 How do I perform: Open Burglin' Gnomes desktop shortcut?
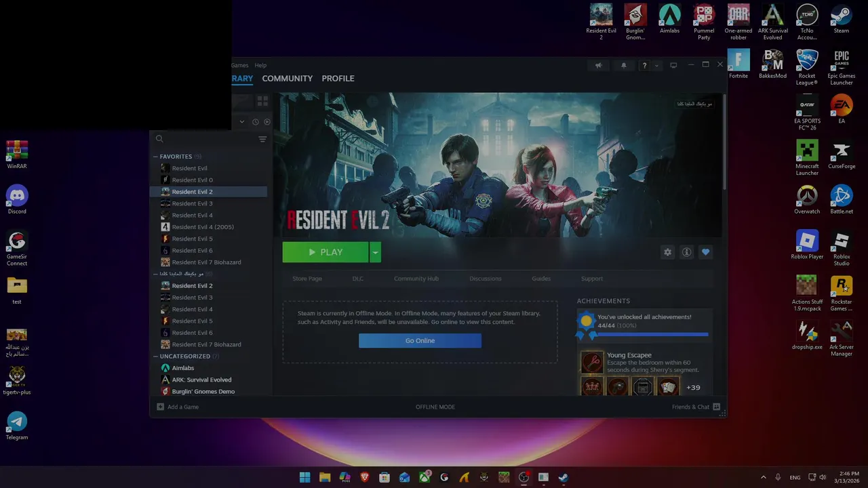[x=635, y=22]
